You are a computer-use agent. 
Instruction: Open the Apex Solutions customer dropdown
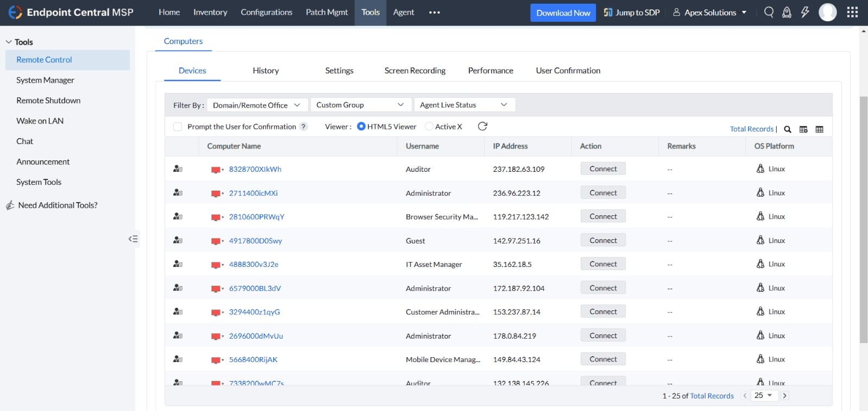pos(710,12)
